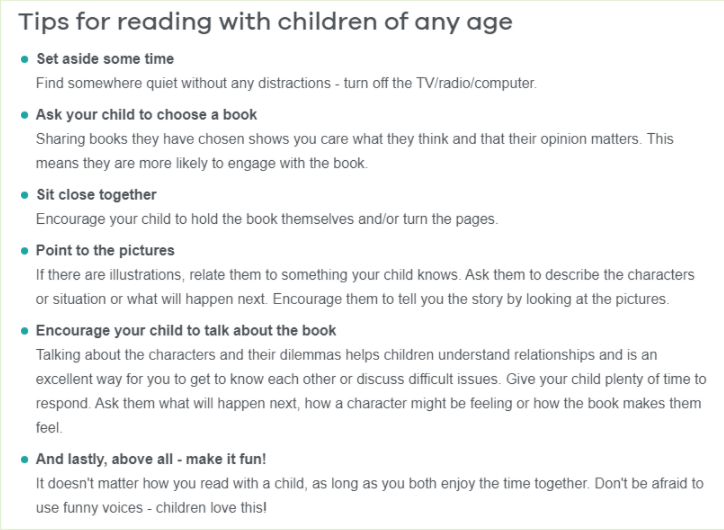Click the line 'Encourage your child to hold the book'

click(267, 219)
